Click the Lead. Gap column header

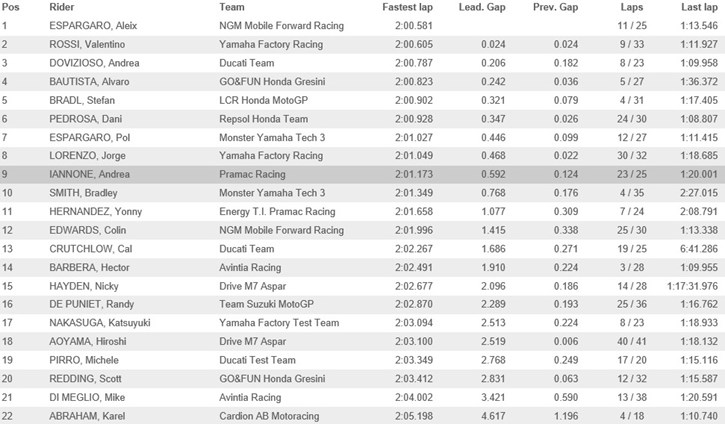482,7
